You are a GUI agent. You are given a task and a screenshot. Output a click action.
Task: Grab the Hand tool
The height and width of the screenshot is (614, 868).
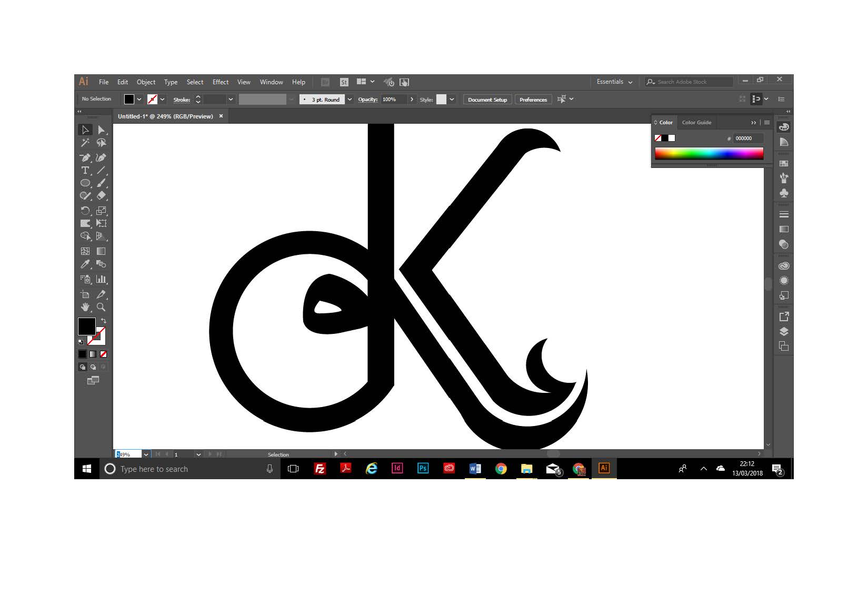(85, 307)
